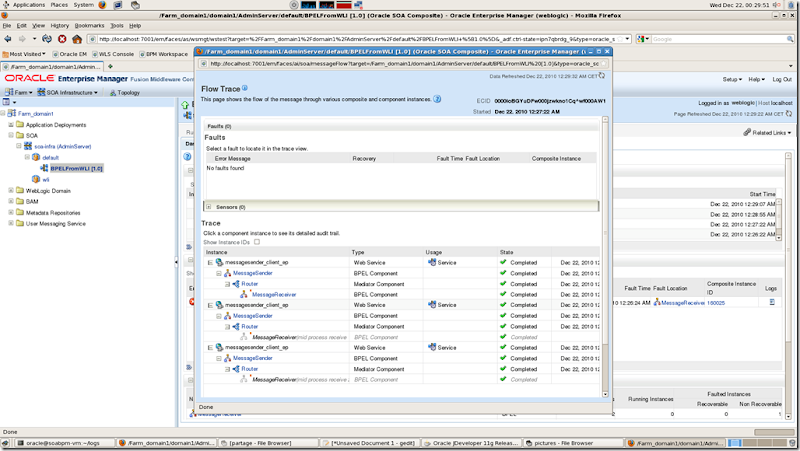Open the GNOME Applications menu
This screenshot has width=800, height=451.
(x=29, y=5)
